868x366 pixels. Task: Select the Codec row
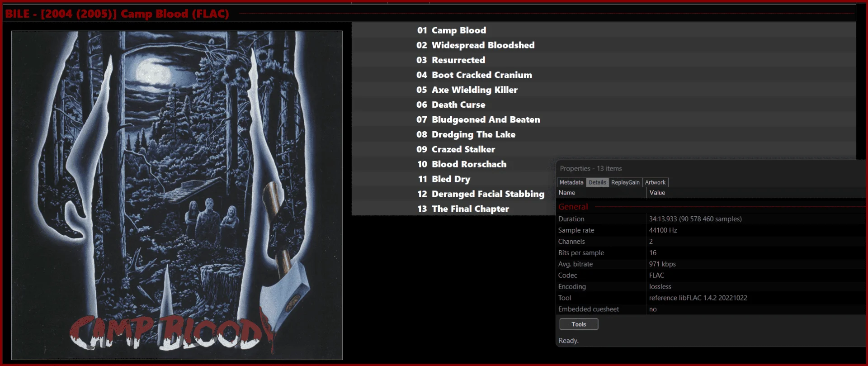point(712,276)
